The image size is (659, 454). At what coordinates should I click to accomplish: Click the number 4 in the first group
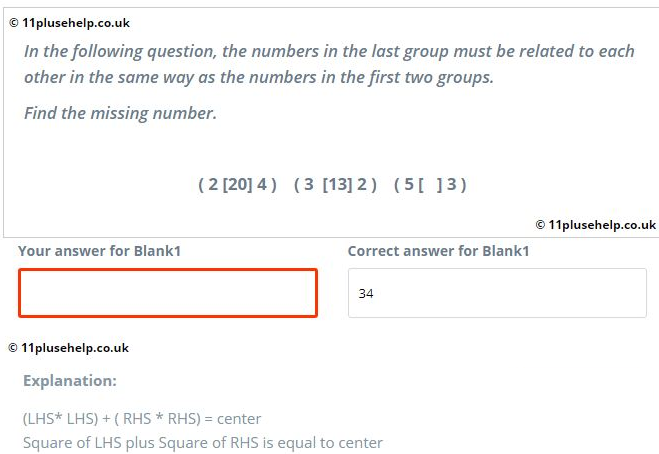263,184
